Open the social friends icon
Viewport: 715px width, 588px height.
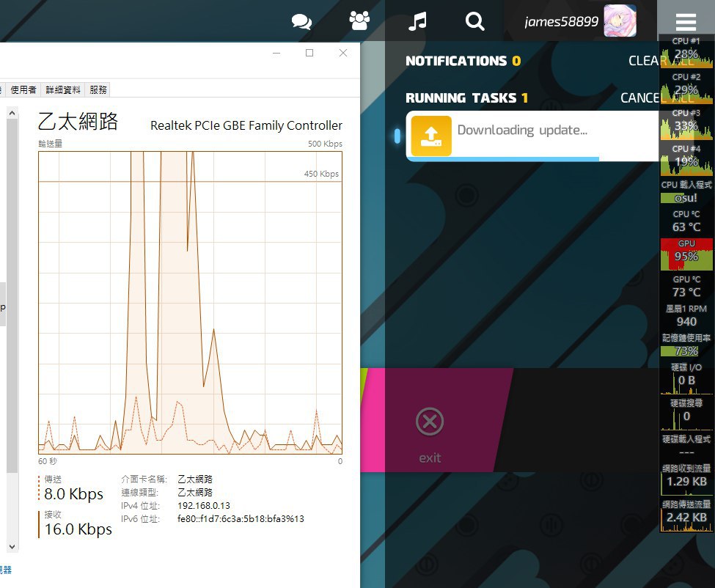359,21
